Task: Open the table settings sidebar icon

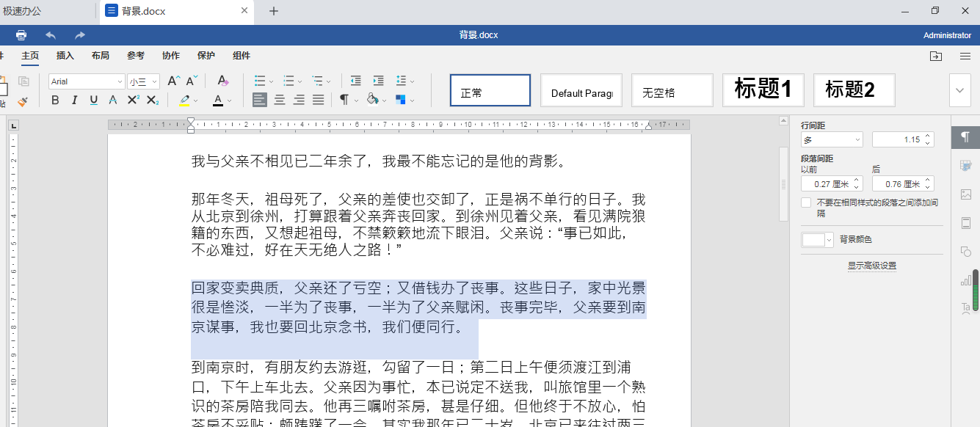Action: [x=965, y=166]
